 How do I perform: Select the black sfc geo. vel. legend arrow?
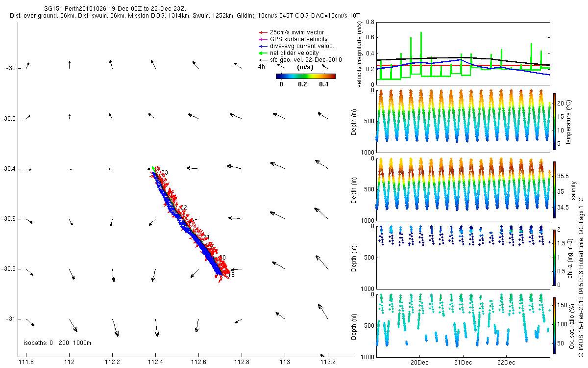[262, 60]
